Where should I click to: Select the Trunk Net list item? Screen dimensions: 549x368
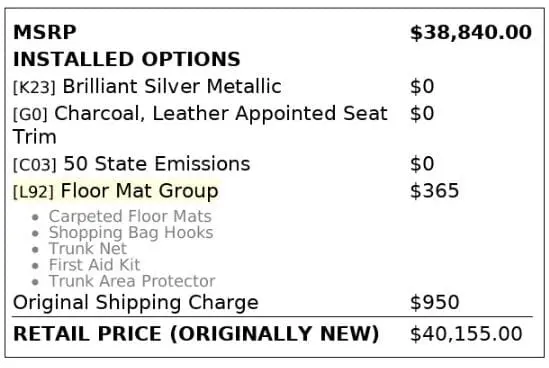[x=88, y=249]
